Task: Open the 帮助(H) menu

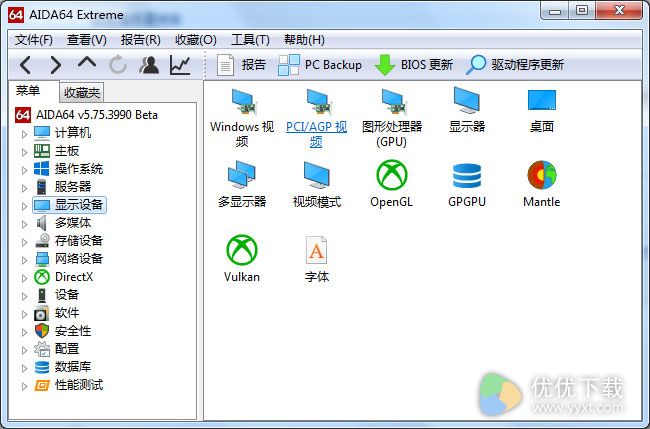Action: pos(304,40)
